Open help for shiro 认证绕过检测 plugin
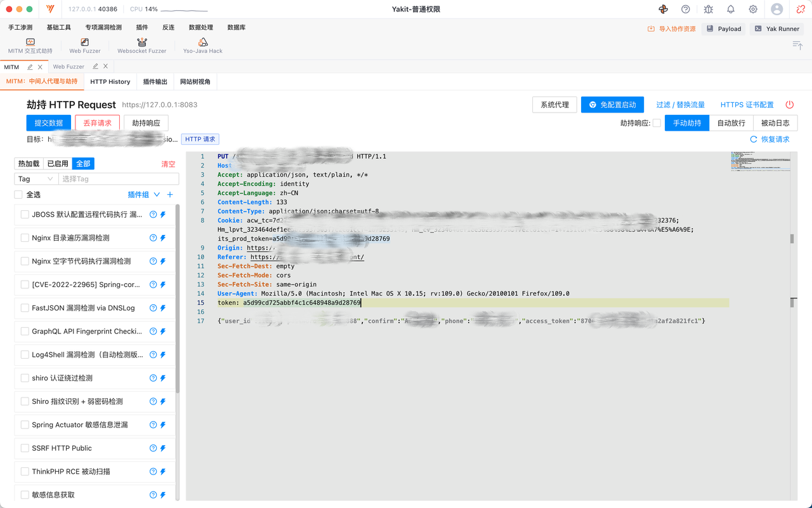 (153, 378)
